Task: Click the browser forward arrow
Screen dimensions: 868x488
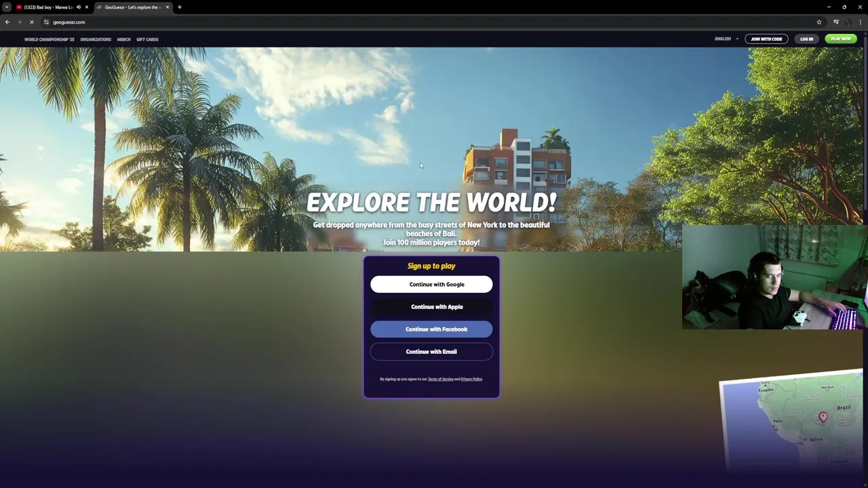Action: [x=20, y=22]
